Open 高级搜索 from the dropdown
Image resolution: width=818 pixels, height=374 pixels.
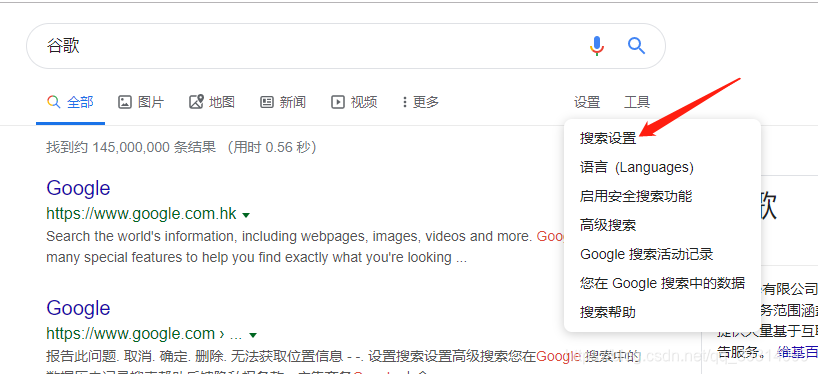pos(608,226)
